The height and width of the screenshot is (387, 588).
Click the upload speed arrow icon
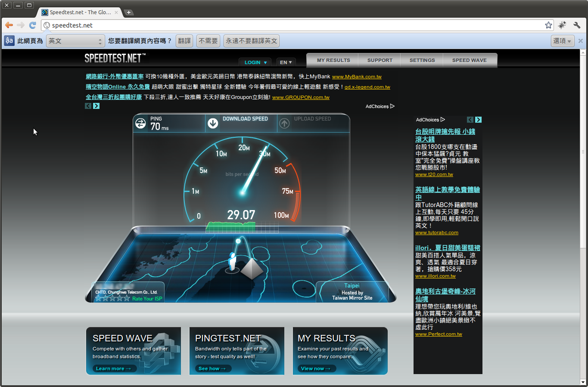284,124
